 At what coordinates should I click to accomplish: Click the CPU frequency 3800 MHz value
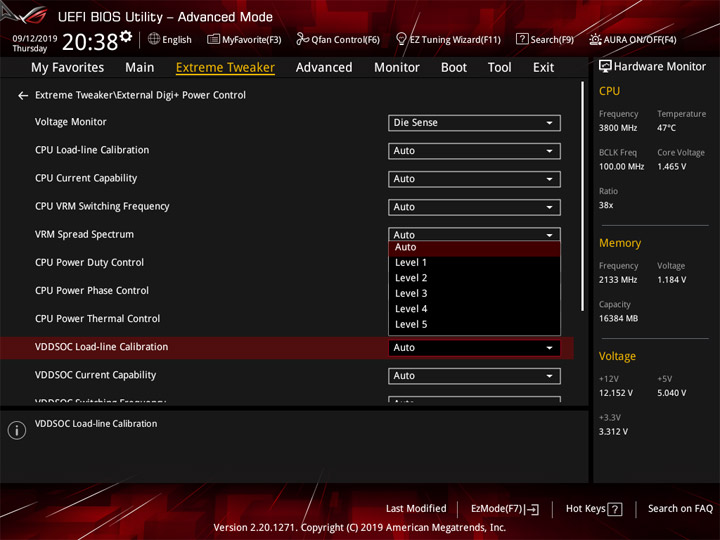coord(618,128)
